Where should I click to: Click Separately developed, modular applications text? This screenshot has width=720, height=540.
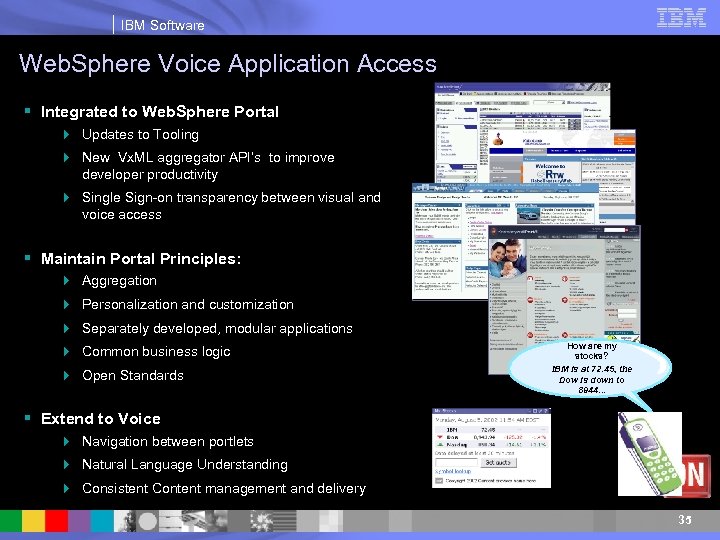217,328
